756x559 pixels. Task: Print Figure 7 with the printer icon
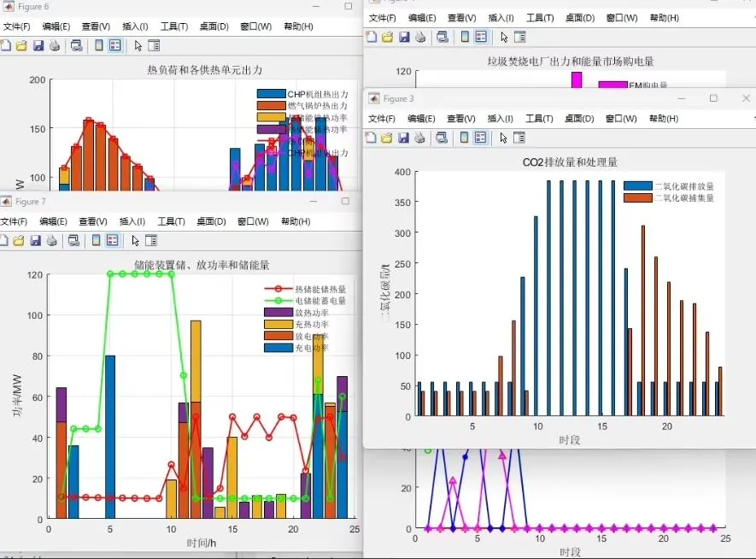click(51, 241)
